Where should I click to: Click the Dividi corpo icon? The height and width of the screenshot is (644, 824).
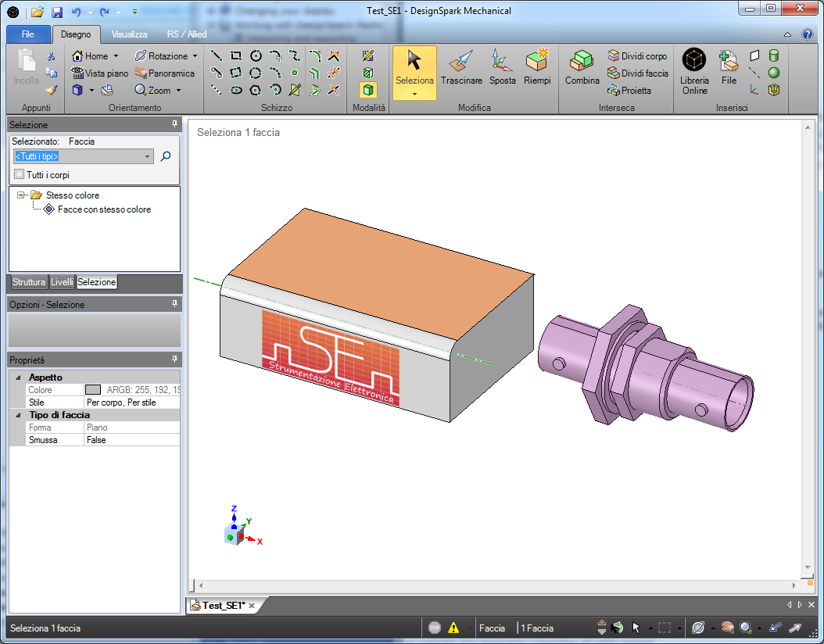(x=614, y=56)
